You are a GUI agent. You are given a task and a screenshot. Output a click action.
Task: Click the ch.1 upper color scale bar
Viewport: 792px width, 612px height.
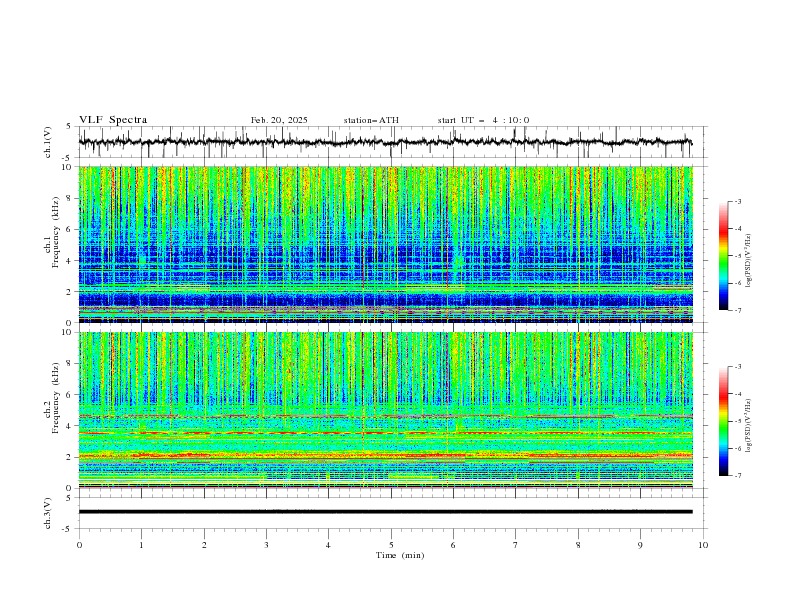[723, 256]
